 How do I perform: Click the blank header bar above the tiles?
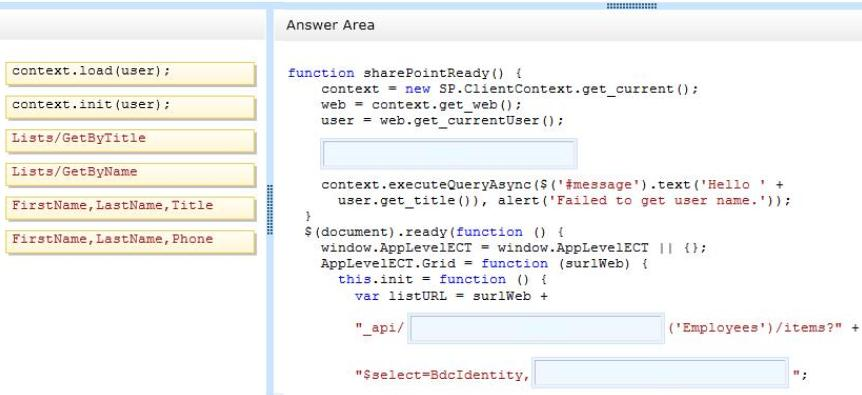pos(132,25)
